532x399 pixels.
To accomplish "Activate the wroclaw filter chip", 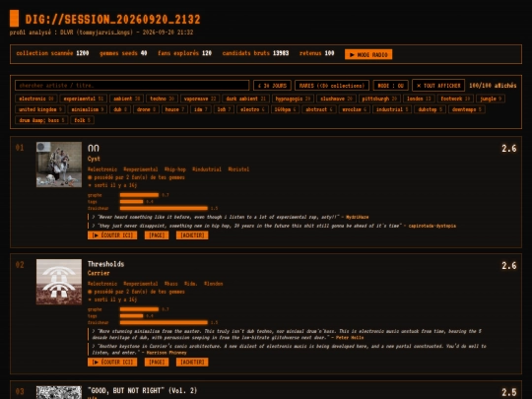I will tap(355, 109).
